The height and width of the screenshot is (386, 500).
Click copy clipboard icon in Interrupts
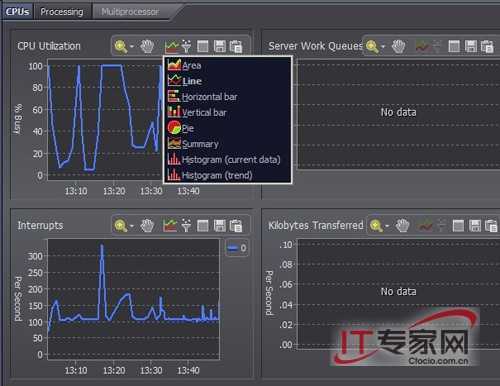pyautogui.click(x=236, y=226)
